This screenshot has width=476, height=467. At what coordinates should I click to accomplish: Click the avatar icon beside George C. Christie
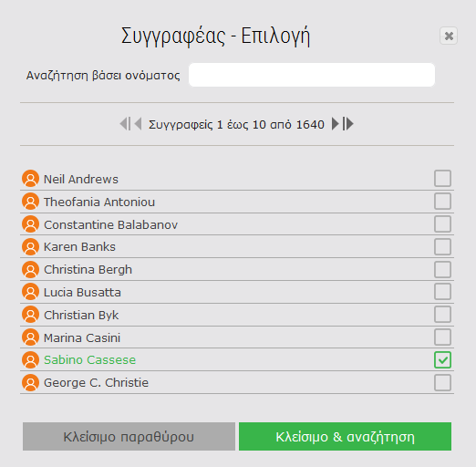(x=30, y=382)
